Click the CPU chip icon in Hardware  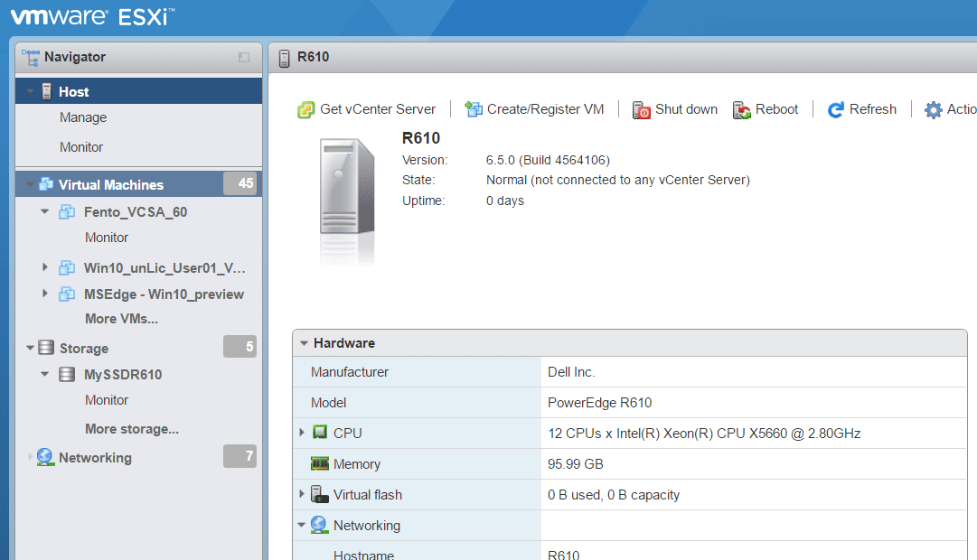320,433
